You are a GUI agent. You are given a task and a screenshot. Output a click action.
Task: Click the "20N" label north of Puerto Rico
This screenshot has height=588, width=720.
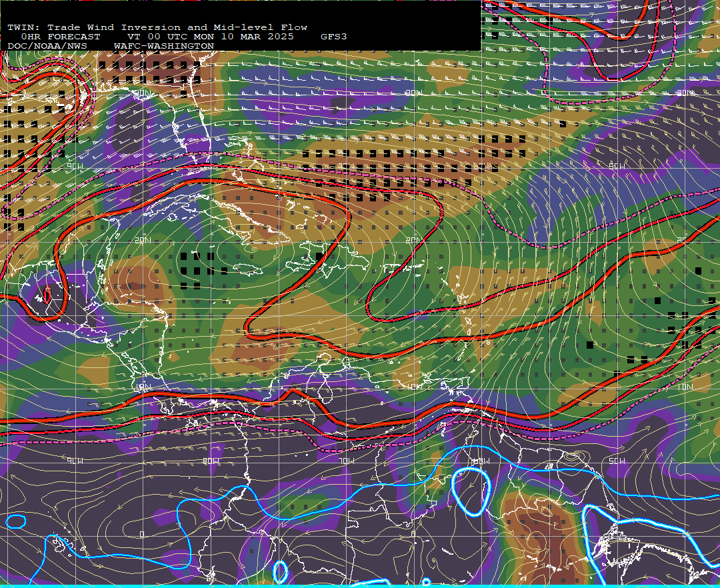point(414,240)
